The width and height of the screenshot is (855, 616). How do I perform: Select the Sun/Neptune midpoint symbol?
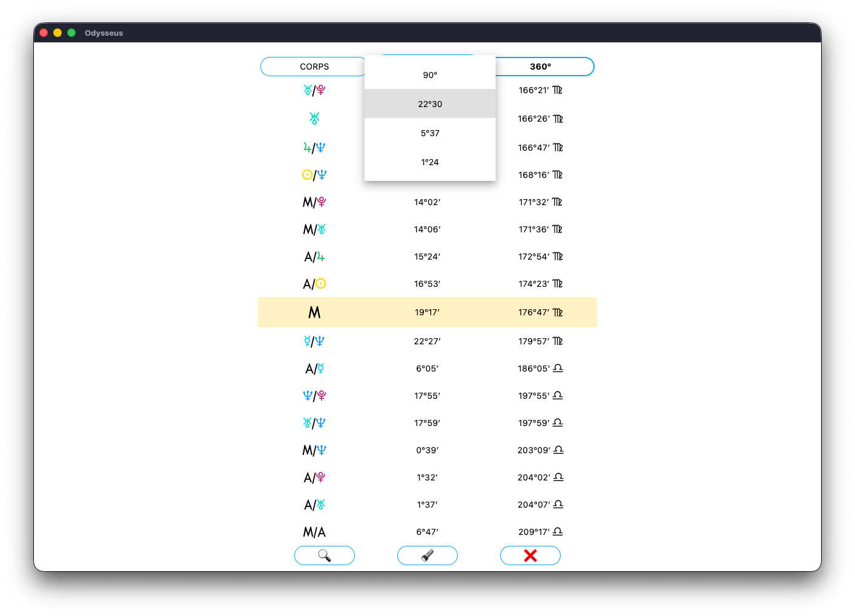tap(314, 175)
